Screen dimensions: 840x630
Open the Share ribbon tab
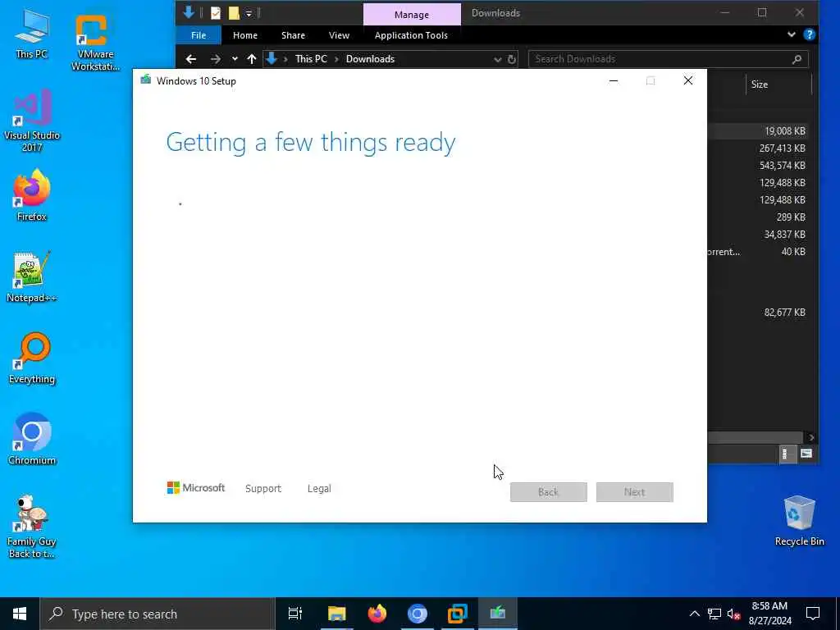click(293, 35)
